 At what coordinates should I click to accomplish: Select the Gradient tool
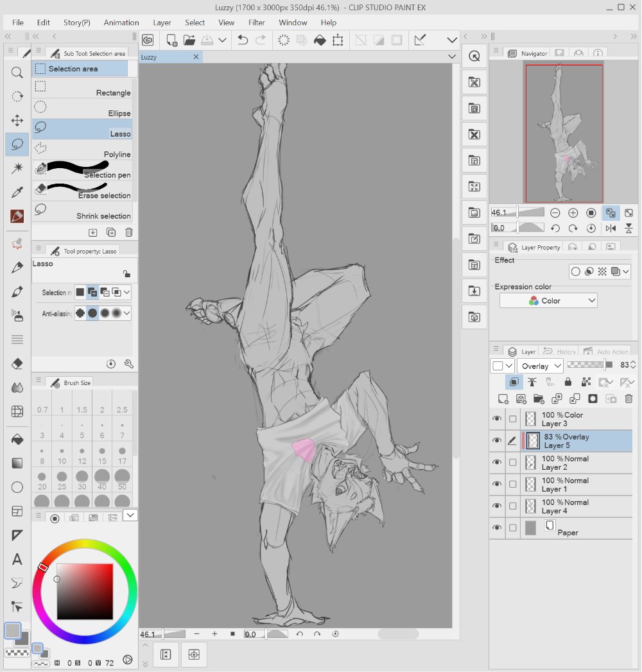(x=17, y=463)
